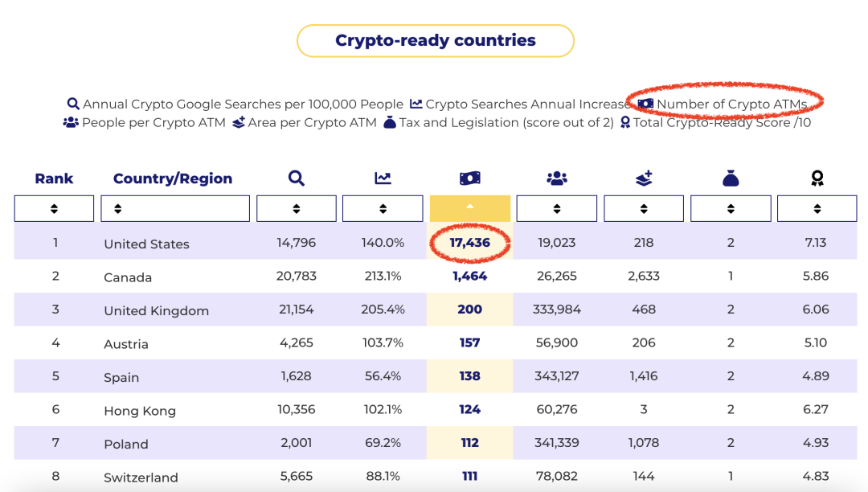This screenshot has width=868, height=492.
Task: Click Poland's 341,339 people per ATM value
Action: (557, 443)
